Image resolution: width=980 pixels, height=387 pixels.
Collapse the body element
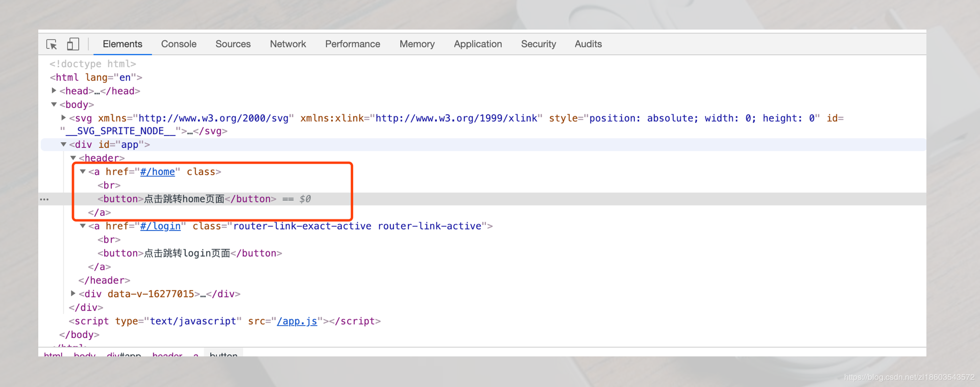(x=54, y=105)
